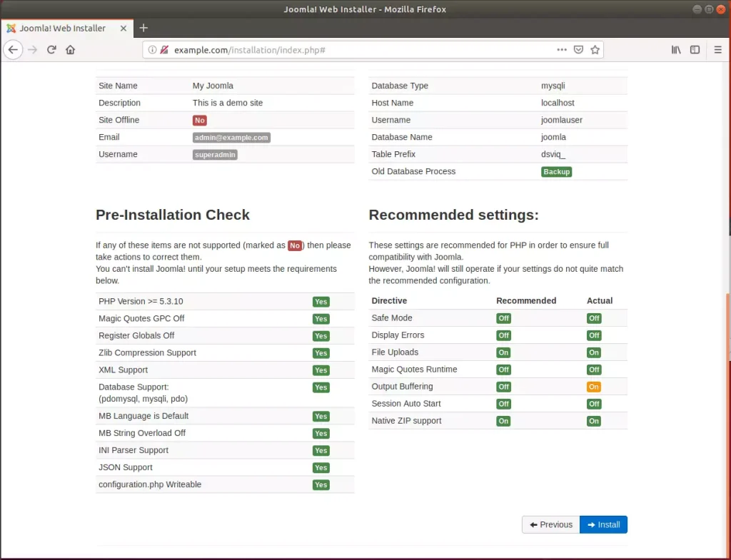731x560 pixels.
Task: Click the mysqli database type value
Action: 553,86
